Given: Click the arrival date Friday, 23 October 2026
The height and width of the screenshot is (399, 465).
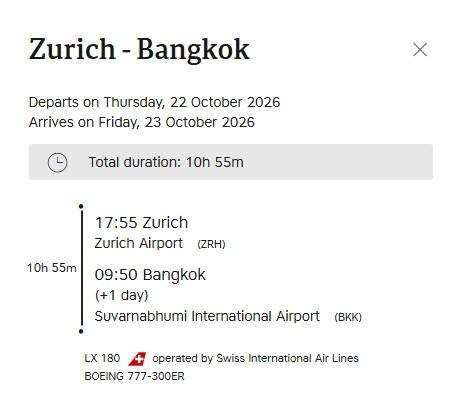Looking at the screenshot, I should coord(176,122).
